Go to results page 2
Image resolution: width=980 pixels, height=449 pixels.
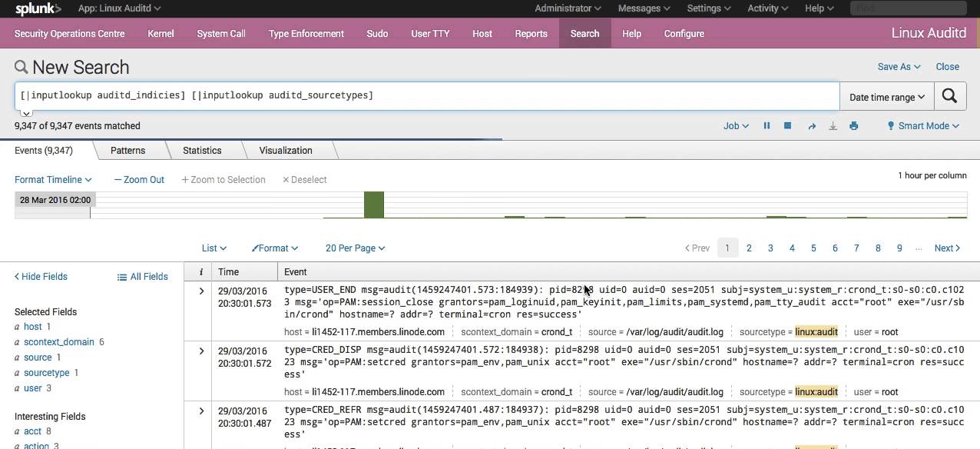pyautogui.click(x=749, y=248)
